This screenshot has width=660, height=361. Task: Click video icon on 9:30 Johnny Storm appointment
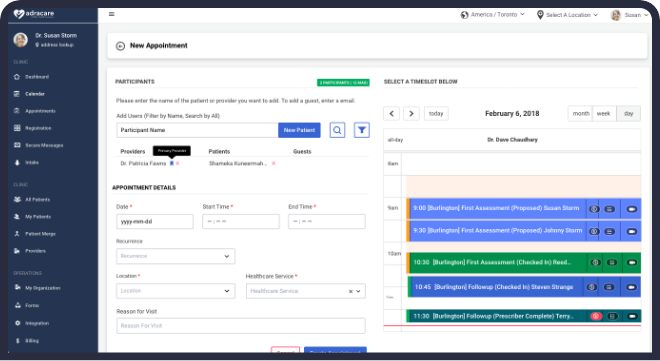632,231
